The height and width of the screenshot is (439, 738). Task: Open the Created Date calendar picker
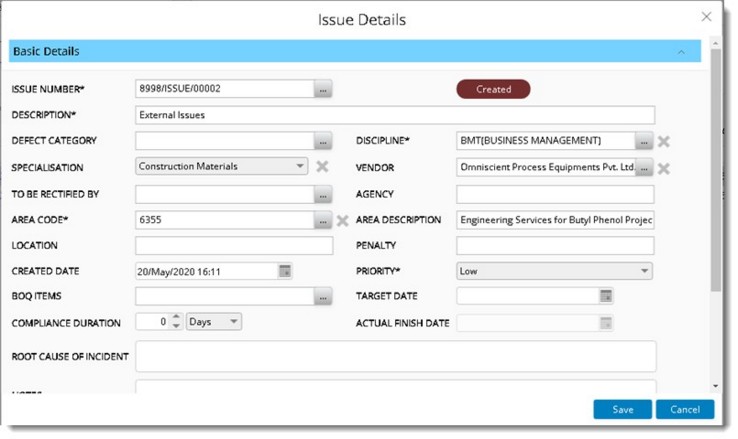tap(285, 271)
